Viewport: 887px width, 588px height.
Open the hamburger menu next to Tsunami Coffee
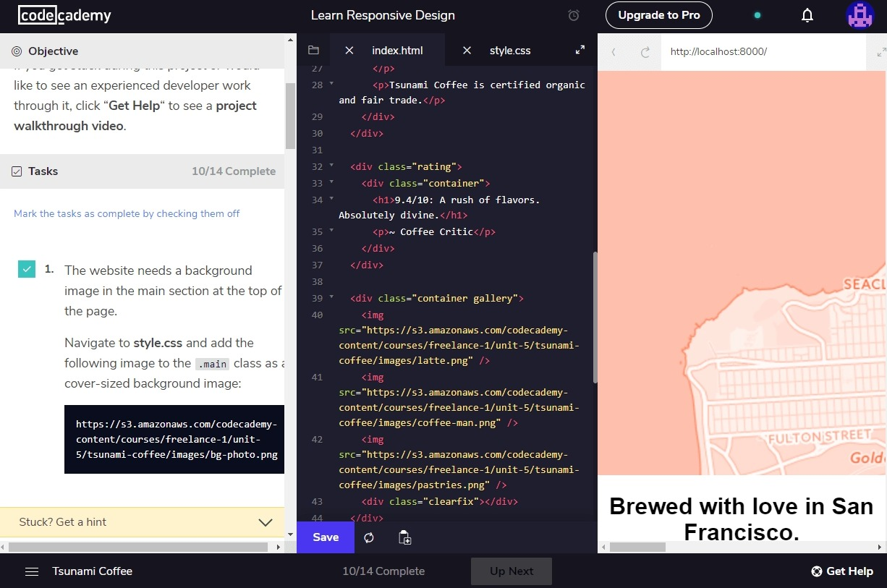(32, 571)
